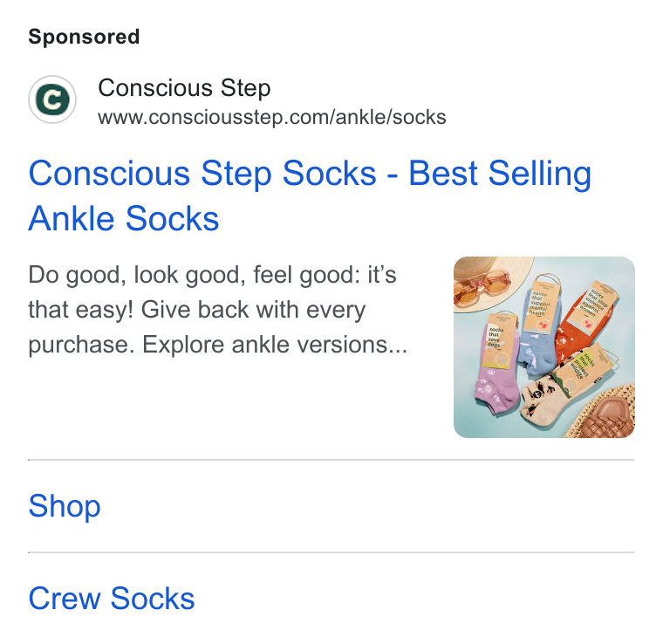Image resolution: width=663 pixels, height=644 pixels.
Task: Open the Conscious Step advertiser name
Action: tap(184, 88)
